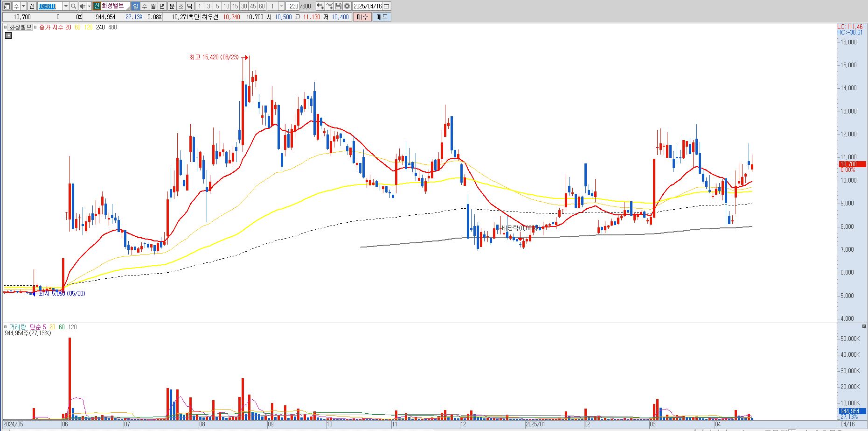Open the stock code history dropdown arrow
Viewport: 868px width, 431px height.
point(66,6)
